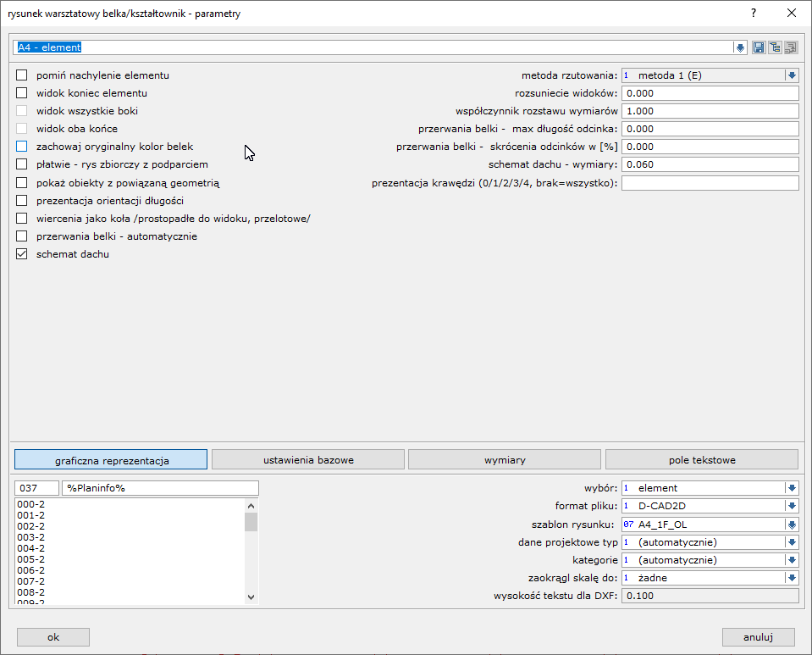Check 'pokaż obiekty z powiązaną geometrią'
Viewport: 812px width, 655px height.
(22, 183)
